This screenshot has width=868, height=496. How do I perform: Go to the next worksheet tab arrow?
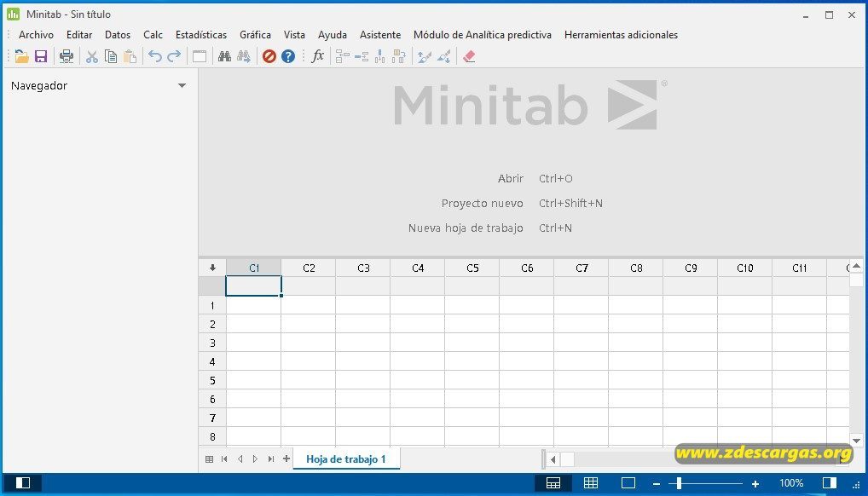point(255,459)
